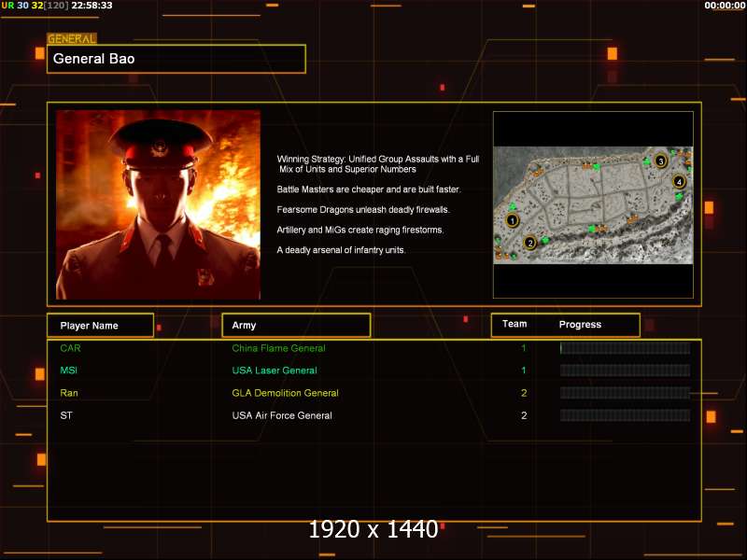747x560 pixels.
Task: Select start position marker 3 on map
Action: (x=661, y=161)
